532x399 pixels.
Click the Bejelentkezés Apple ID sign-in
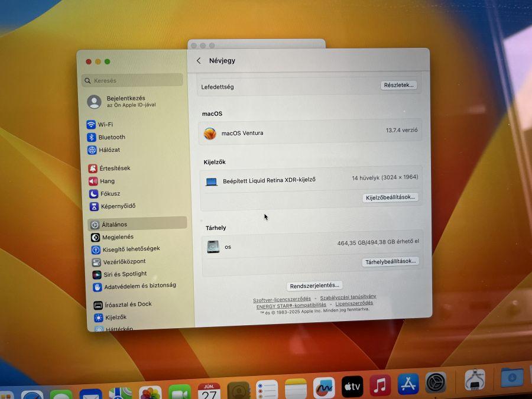[x=121, y=102]
